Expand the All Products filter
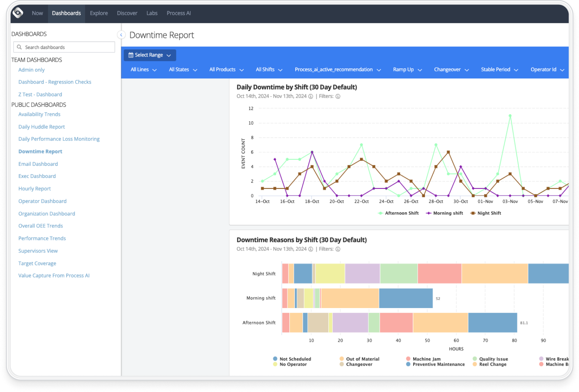The width and height of the screenshot is (579, 392). pyautogui.click(x=226, y=69)
